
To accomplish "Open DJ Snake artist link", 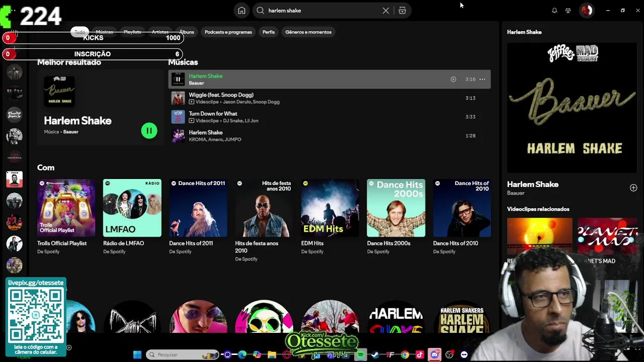I will [233, 121].
